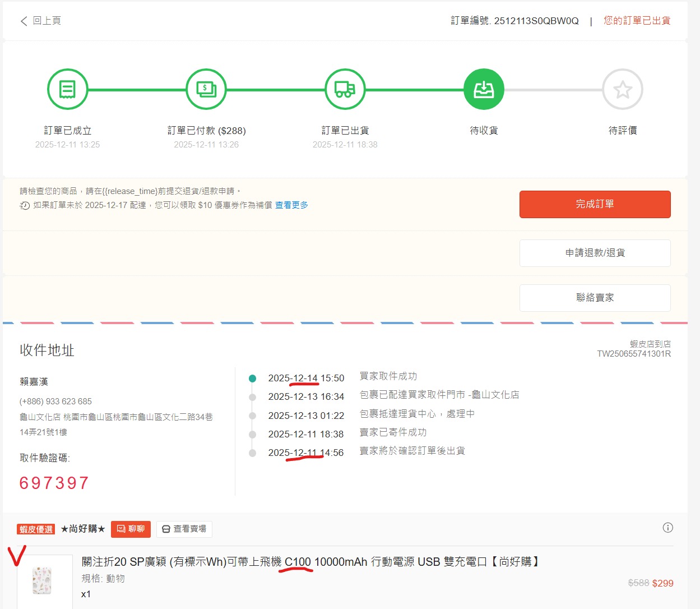This screenshot has height=609, width=700.
Task: Click the info circle icon near seller row
Action: pyautogui.click(x=667, y=528)
